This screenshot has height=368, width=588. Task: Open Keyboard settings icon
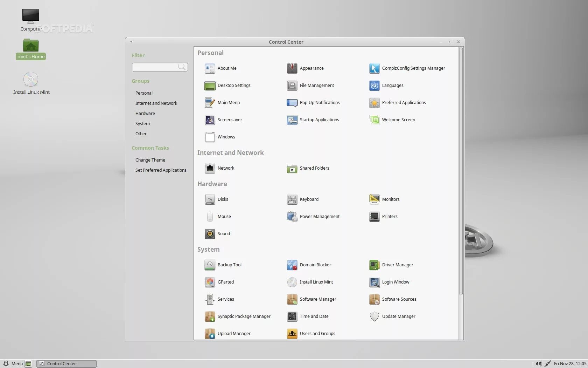[x=292, y=199]
